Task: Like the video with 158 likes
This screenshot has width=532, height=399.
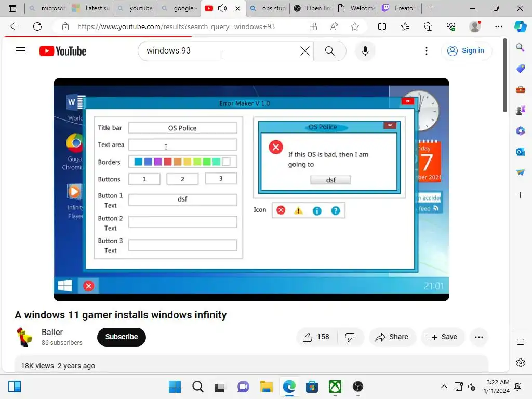Action: (x=316, y=337)
